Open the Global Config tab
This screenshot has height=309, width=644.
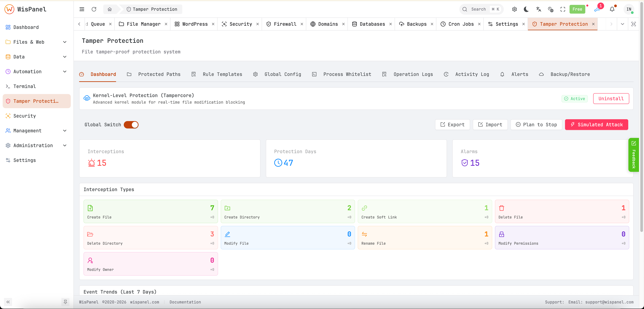[277, 74]
